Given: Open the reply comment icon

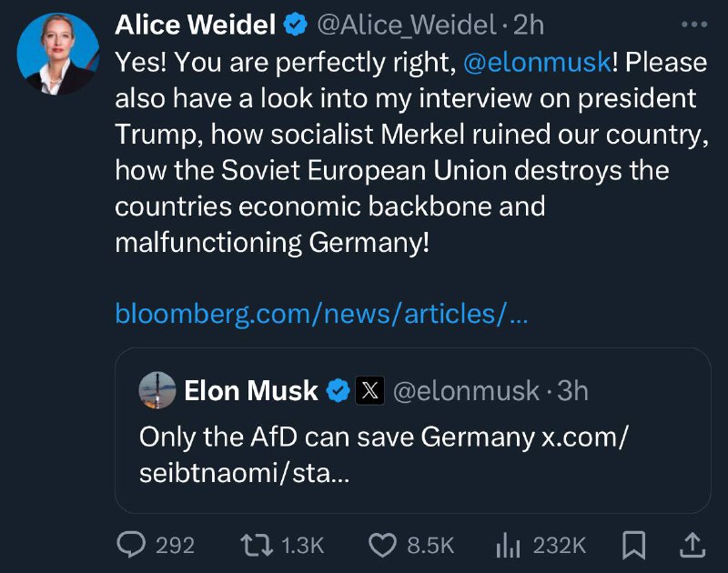Looking at the screenshot, I should pos(131,545).
